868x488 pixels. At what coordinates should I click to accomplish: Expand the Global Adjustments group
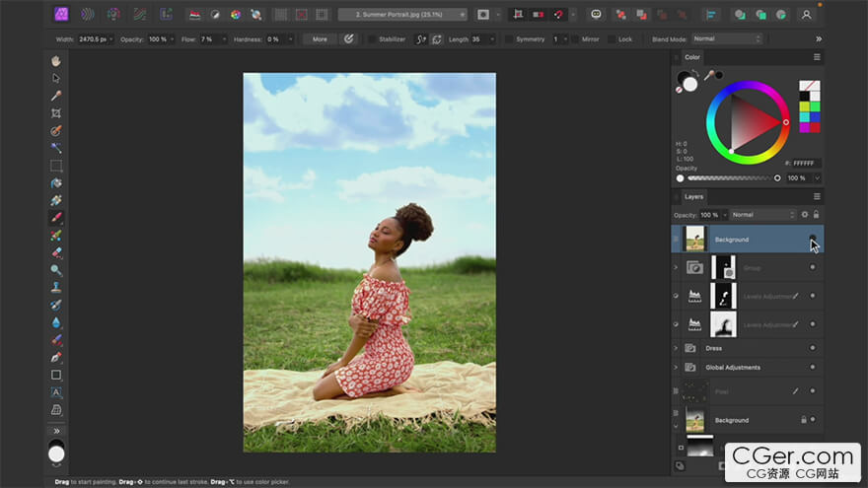pyautogui.click(x=676, y=367)
